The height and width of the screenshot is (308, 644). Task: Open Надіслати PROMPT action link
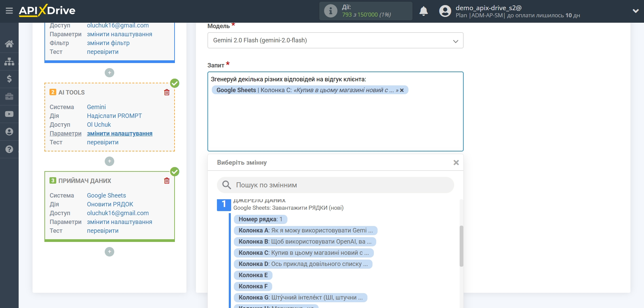pyautogui.click(x=114, y=116)
